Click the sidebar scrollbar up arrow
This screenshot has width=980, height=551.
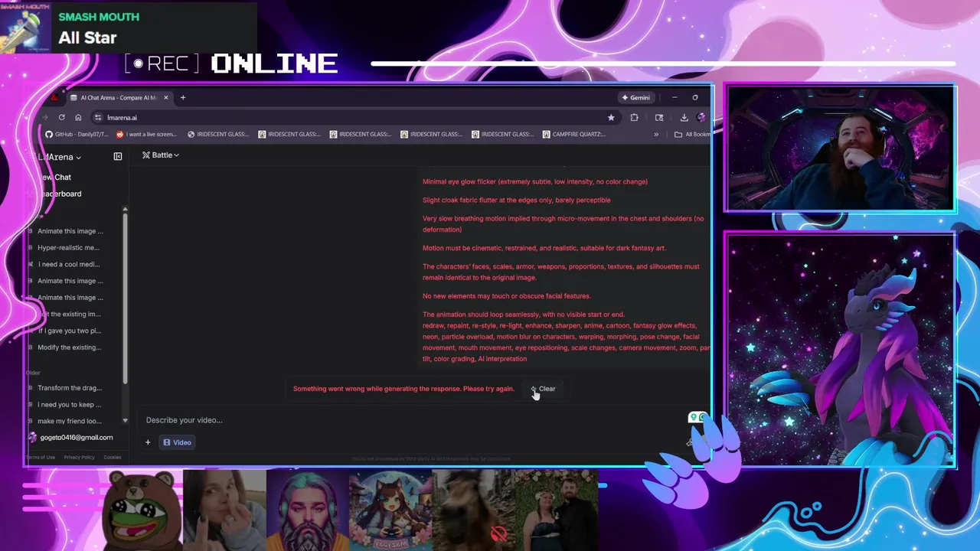point(125,209)
